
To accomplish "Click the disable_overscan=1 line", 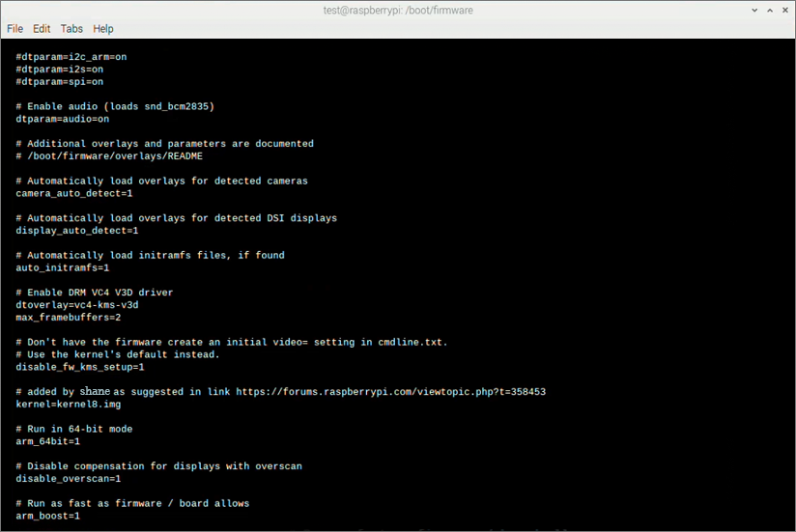I will click(x=66, y=479).
